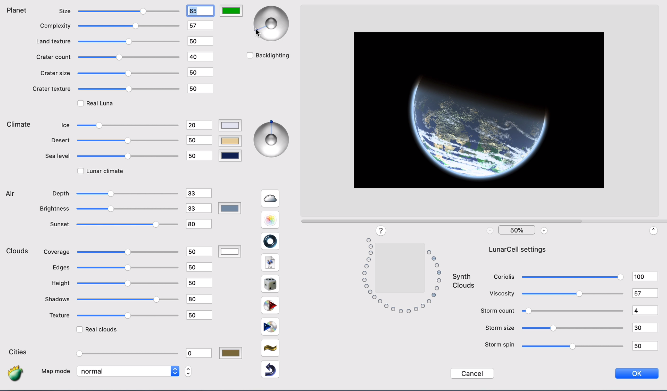This screenshot has width=667, height=391.
Task: Click the document file icon button
Action: pos(270,263)
